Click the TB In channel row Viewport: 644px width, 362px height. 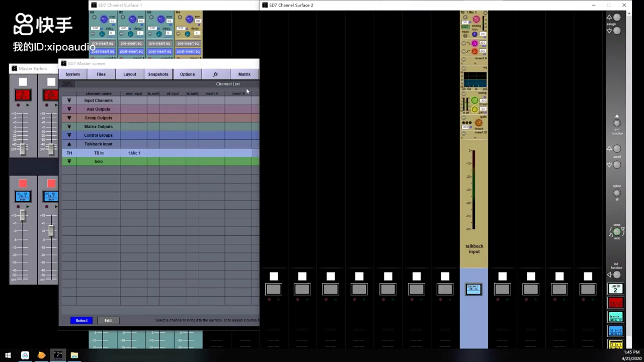[160, 153]
